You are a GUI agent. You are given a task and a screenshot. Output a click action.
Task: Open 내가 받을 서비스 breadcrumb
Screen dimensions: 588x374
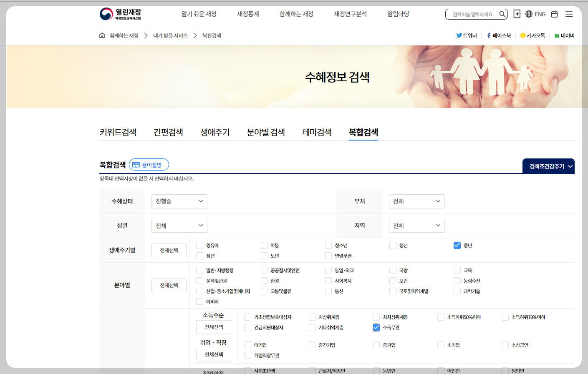click(170, 35)
